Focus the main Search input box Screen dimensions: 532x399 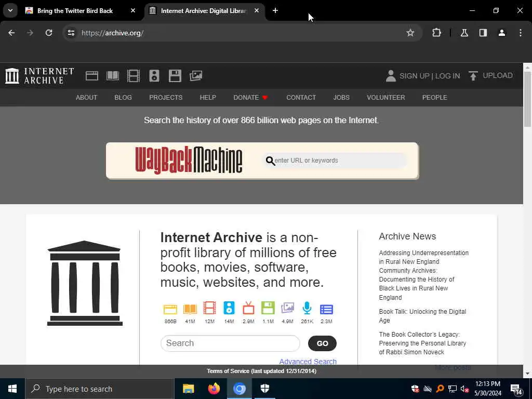pyautogui.click(x=230, y=343)
